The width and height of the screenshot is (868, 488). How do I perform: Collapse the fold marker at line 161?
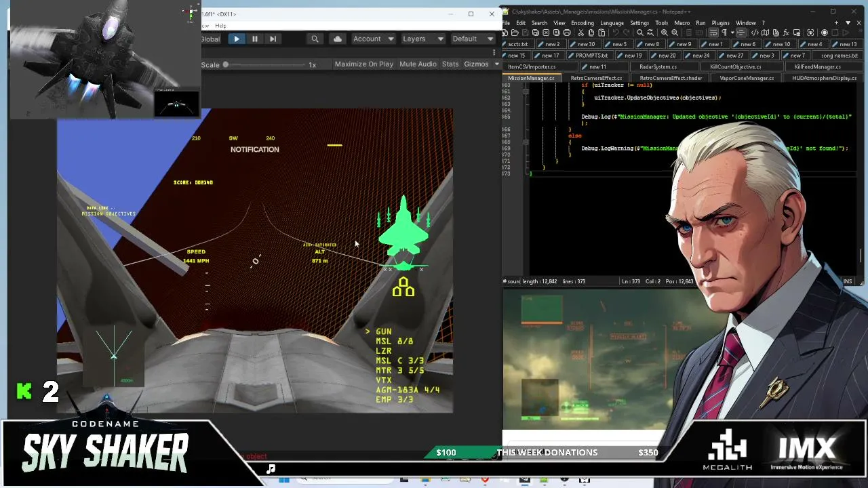[x=526, y=91]
